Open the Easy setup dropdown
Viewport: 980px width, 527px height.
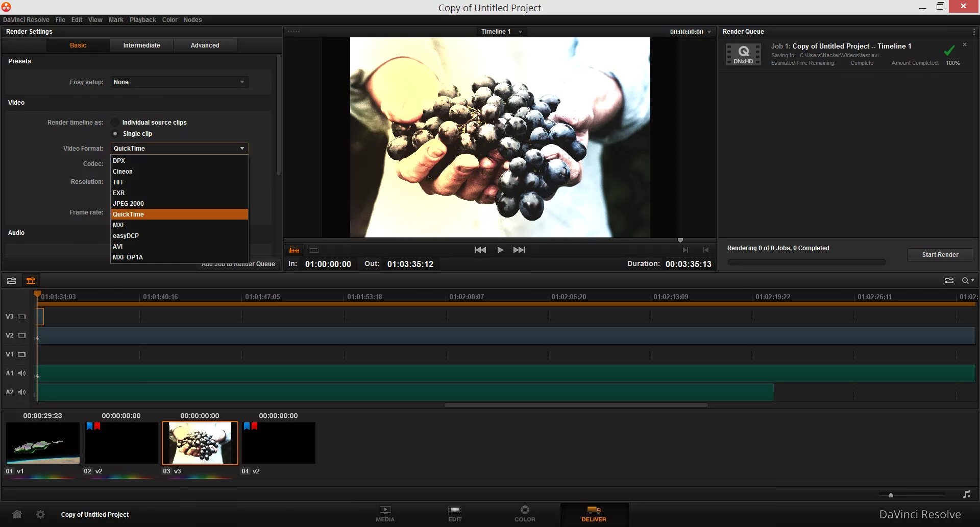tap(180, 82)
